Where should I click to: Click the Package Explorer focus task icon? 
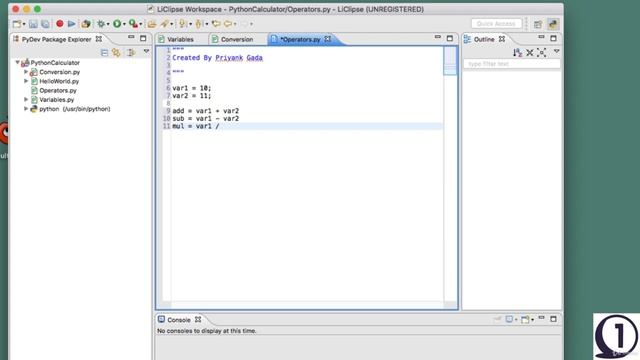(x=131, y=53)
